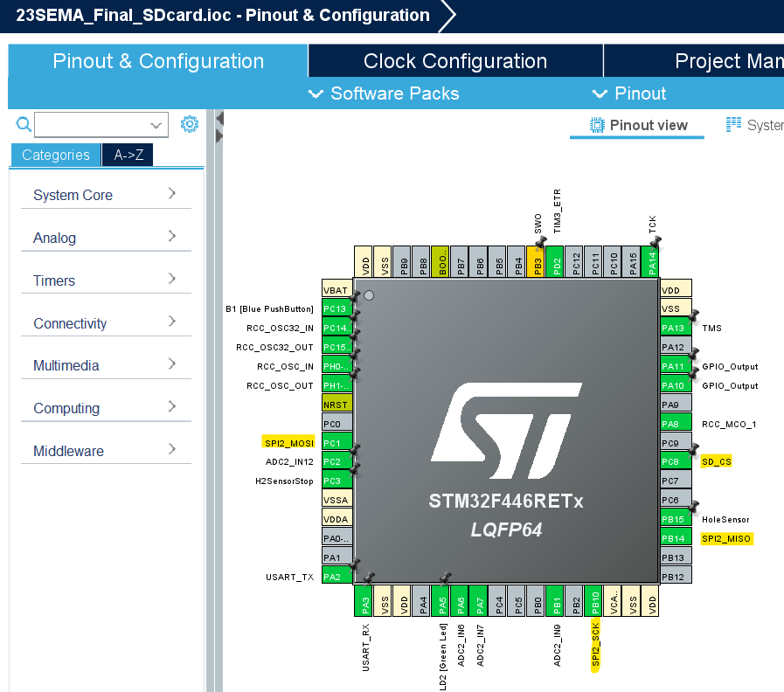Screen dimensions: 784x692
Task: Switch to Clock Configuration tab
Action: [x=455, y=61]
